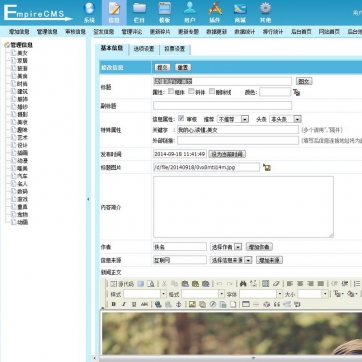
Task: Select 管理信息 tree root node
Action: (x=22, y=45)
